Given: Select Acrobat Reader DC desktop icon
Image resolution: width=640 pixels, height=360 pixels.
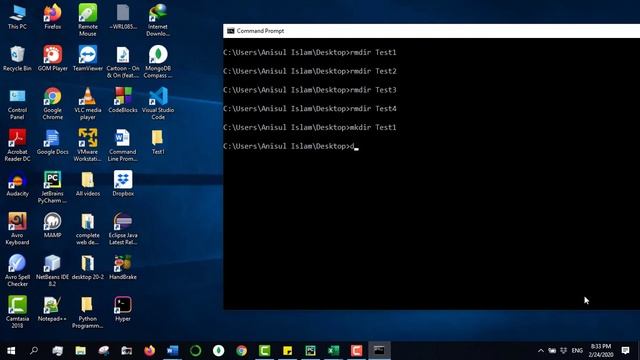Looking at the screenshot, I should click(17, 146).
